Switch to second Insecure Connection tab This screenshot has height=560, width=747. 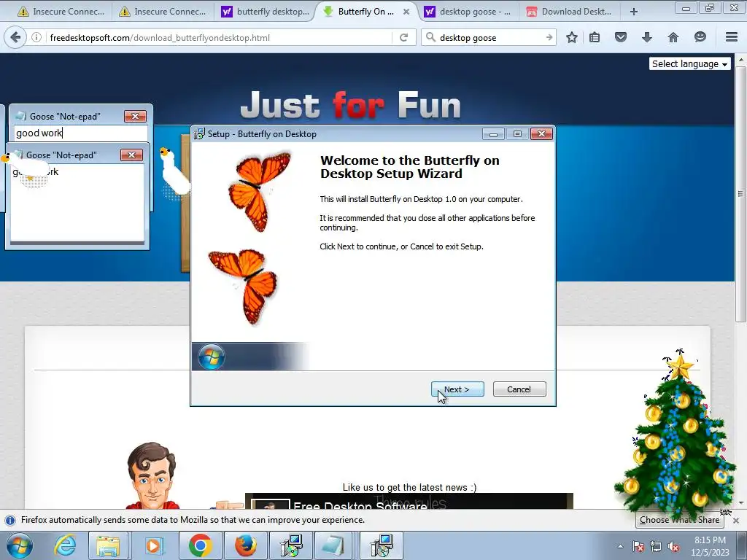tap(162, 12)
